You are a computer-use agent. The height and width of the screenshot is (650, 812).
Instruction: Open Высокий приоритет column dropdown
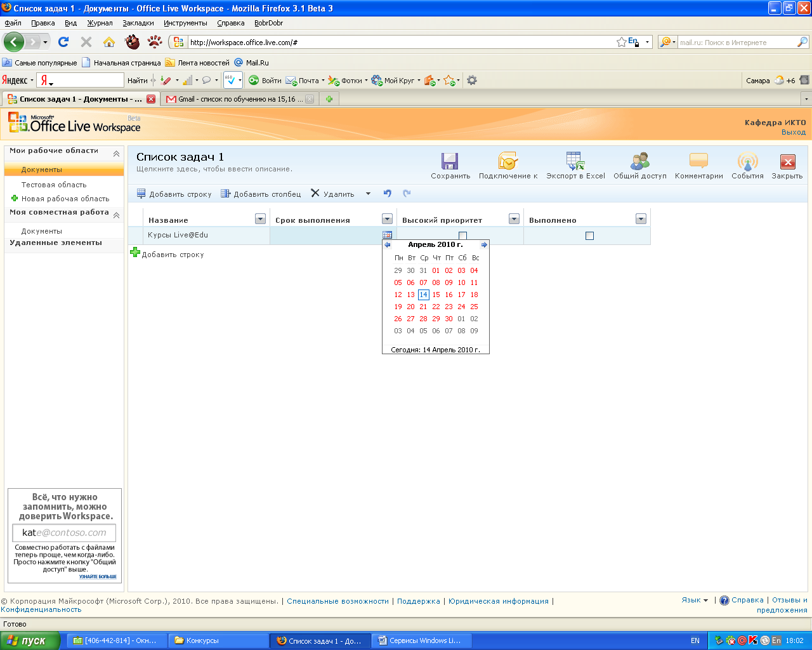514,219
